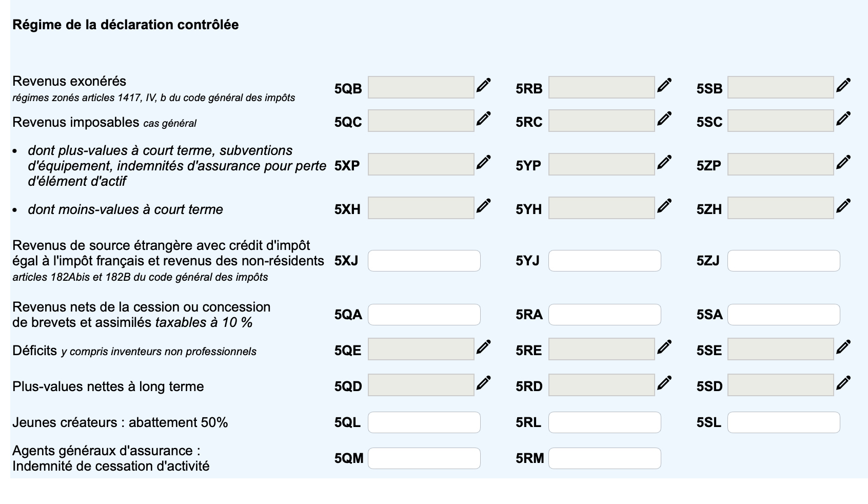This screenshot has height=504, width=868.
Task: Click inside the 5XJ input field
Action: pos(424,261)
